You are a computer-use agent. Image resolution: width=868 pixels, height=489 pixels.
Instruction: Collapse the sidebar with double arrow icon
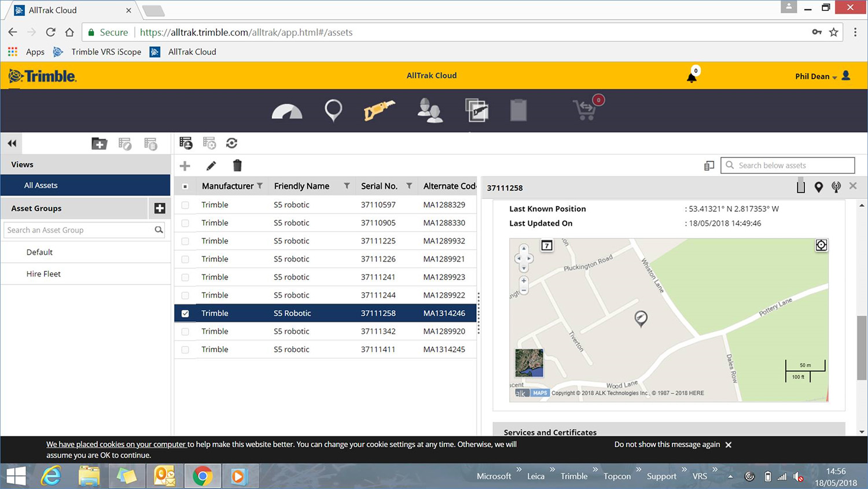(12, 143)
